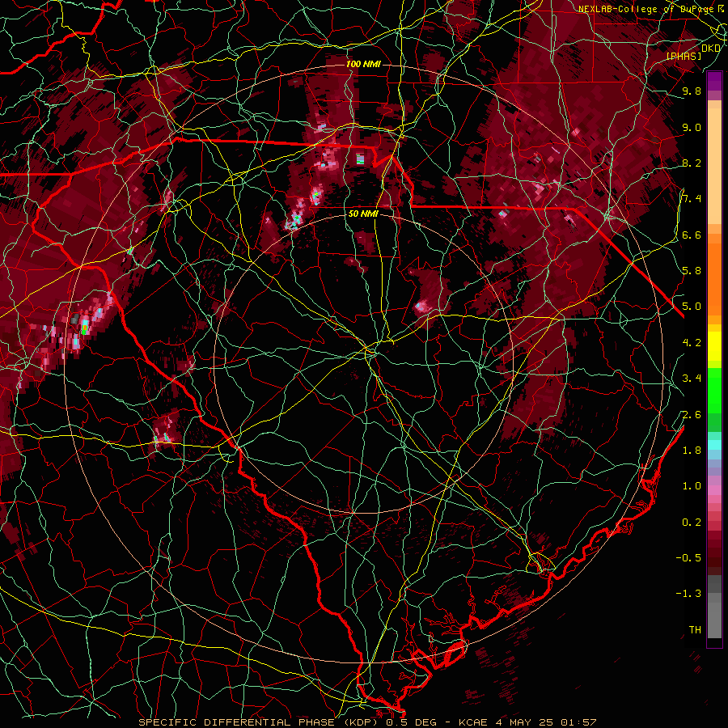Click the 5.0 scale value

(x=692, y=307)
